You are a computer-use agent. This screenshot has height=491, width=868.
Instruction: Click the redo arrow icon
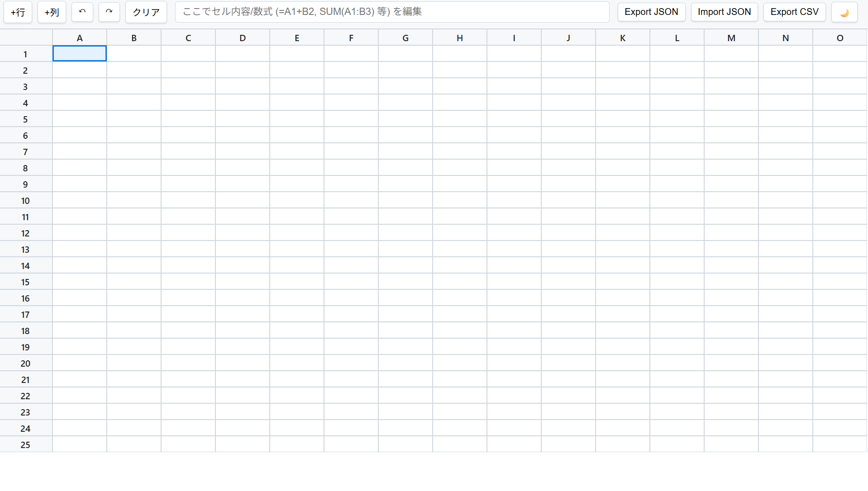pyautogui.click(x=109, y=12)
